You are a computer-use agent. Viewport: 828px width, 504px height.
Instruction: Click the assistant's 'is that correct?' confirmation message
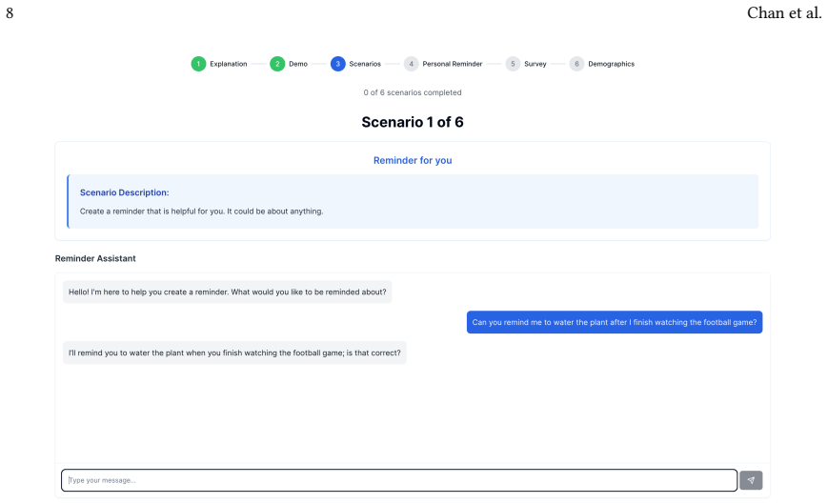point(234,353)
